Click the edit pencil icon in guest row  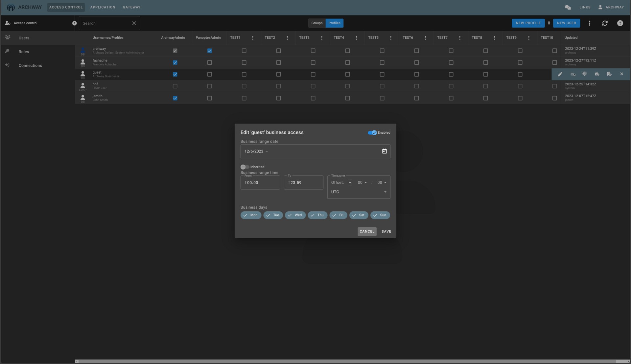(560, 74)
